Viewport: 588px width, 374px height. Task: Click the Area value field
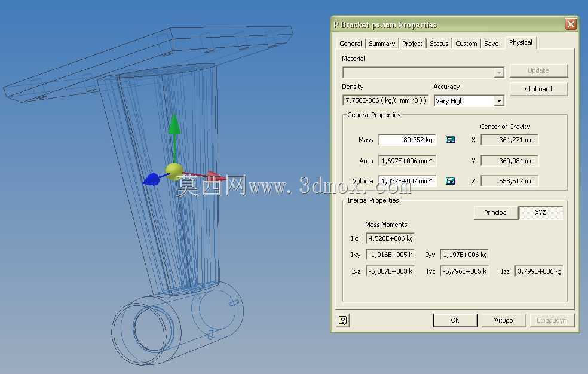(408, 161)
